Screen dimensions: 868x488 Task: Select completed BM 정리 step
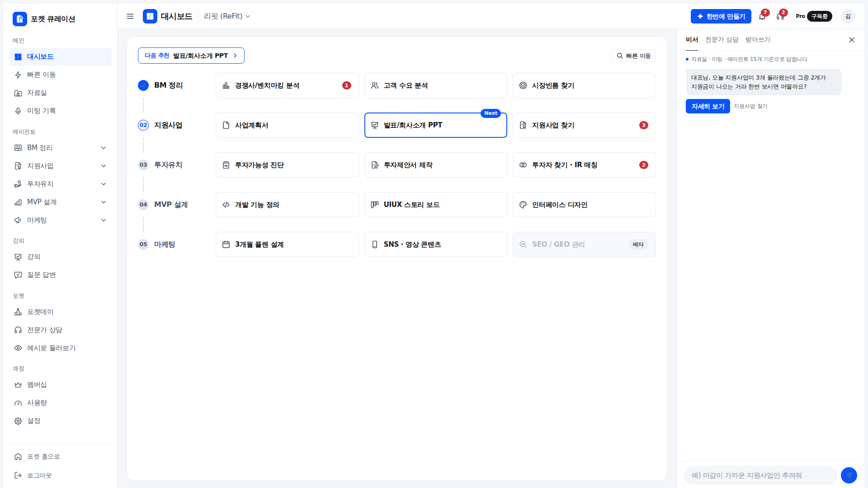click(160, 85)
